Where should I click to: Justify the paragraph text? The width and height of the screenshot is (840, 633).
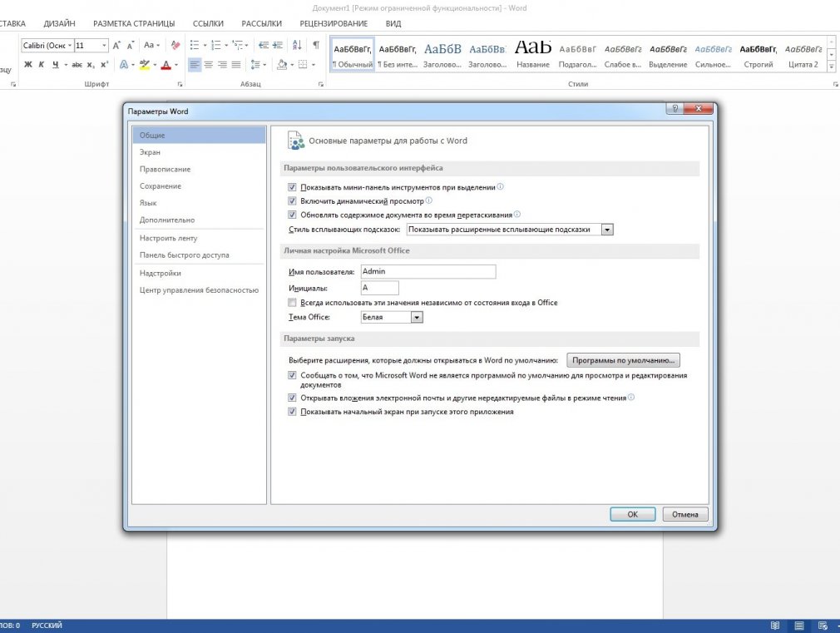point(236,65)
